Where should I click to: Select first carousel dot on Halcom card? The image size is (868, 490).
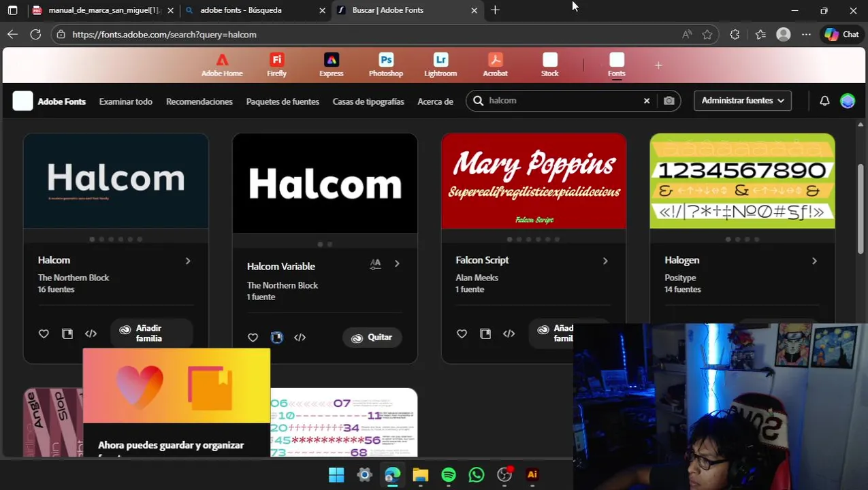point(92,239)
